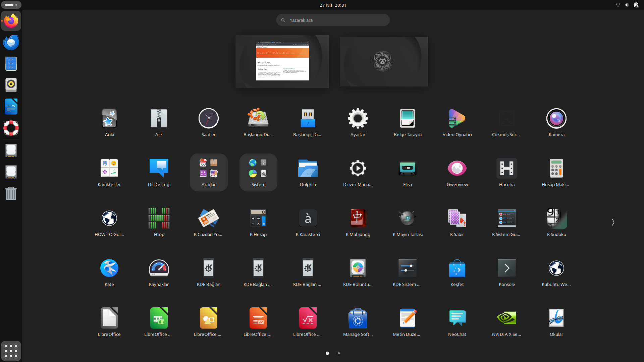Launch Thunderbird mail from the dock
644x362 pixels.
pyautogui.click(x=11, y=42)
